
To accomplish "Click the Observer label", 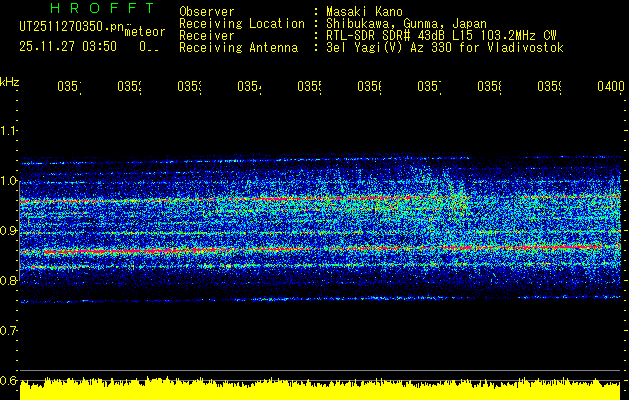I will [207, 11].
